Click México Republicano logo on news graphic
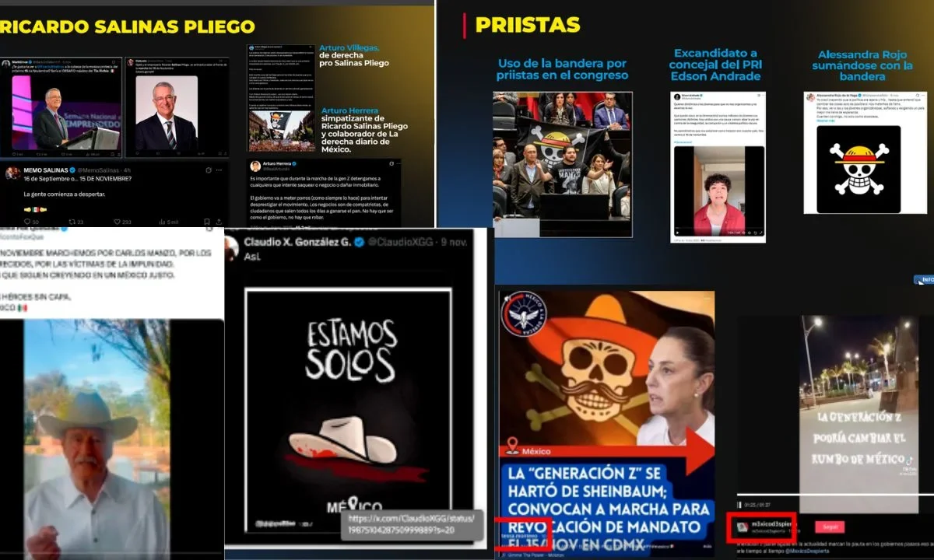This screenshot has width=934, height=560. pos(523,313)
